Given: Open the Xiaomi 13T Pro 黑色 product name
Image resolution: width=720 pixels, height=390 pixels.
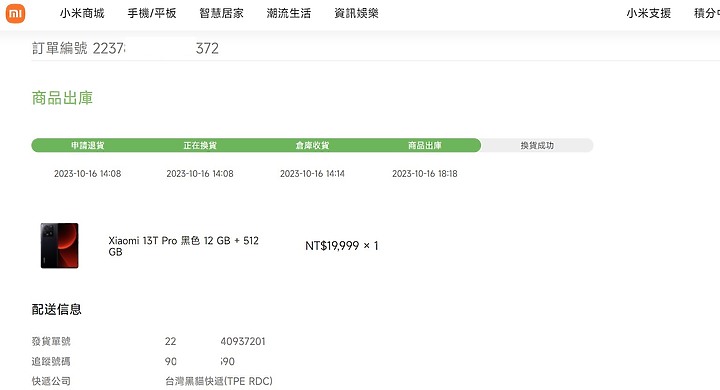Looking at the screenshot, I should (x=183, y=246).
